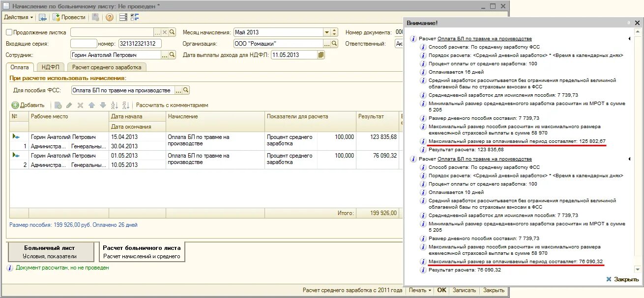Open the Расчет больничного листа bottom tab
Image resolution: width=644 pixels, height=298 pixels.
coord(142,252)
